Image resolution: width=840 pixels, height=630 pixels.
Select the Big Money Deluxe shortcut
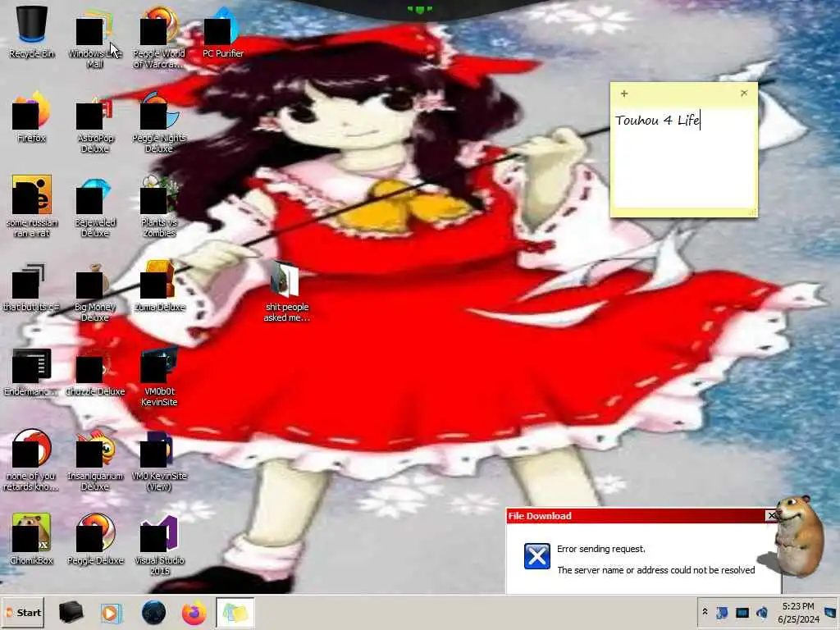click(95, 292)
